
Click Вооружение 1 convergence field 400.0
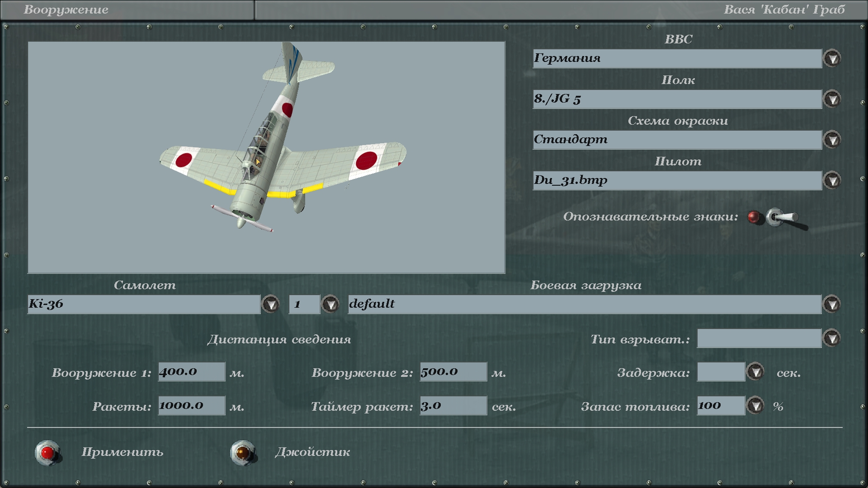click(191, 372)
